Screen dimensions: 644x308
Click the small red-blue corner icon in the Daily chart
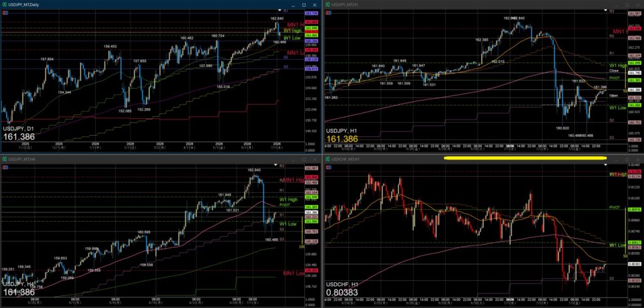tap(4, 13)
